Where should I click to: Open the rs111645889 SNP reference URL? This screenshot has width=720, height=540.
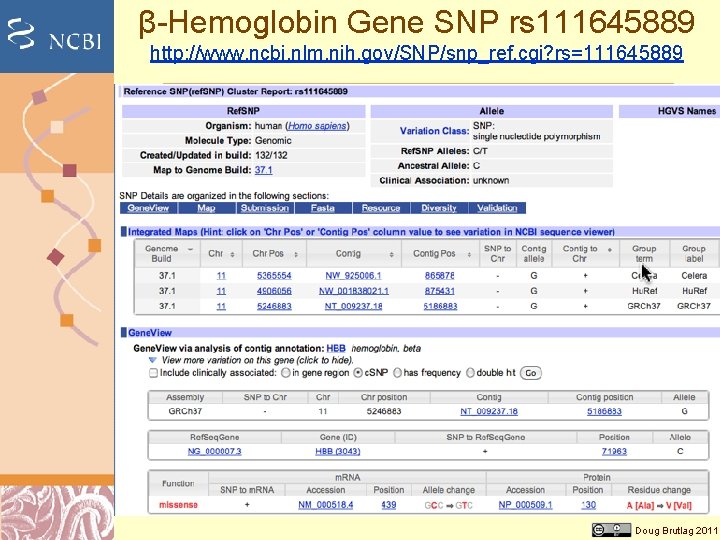[x=416, y=54]
